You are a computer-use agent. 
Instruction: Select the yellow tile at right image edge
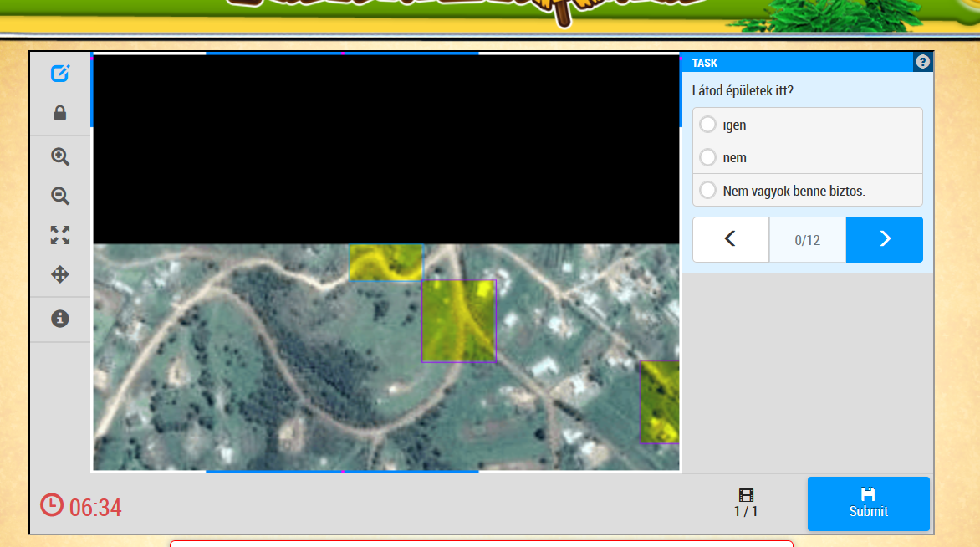point(659,401)
